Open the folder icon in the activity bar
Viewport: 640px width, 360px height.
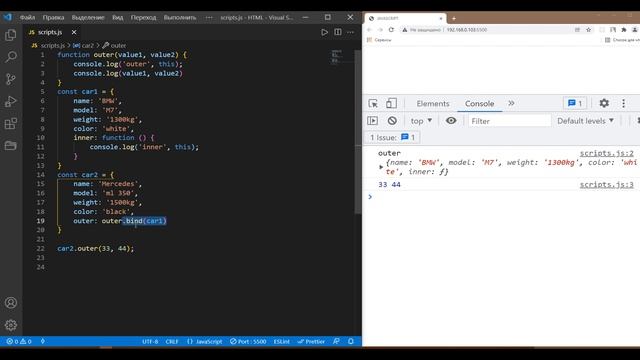click(11, 145)
